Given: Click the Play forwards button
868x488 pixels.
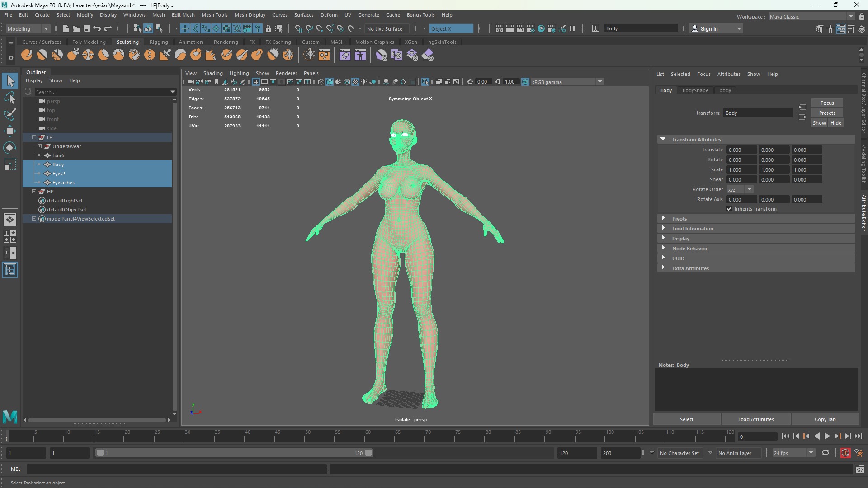Looking at the screenshot, I should coord(827,436).
